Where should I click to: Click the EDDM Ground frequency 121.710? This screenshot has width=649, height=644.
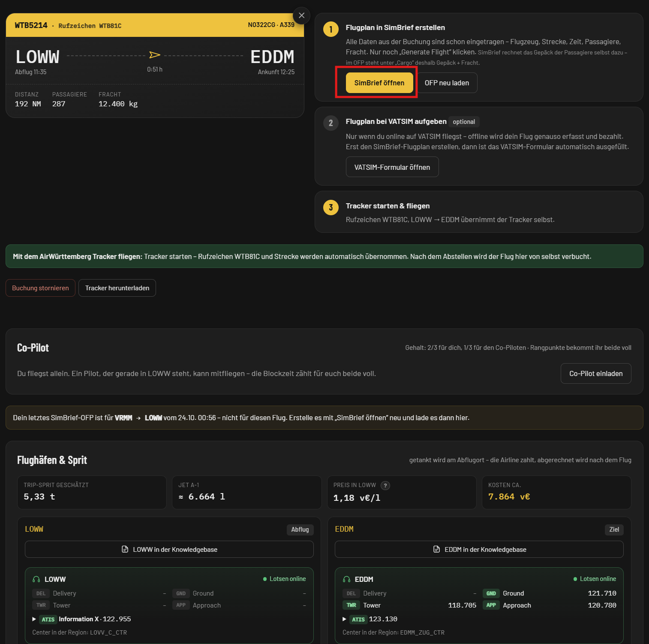(602, 593)
